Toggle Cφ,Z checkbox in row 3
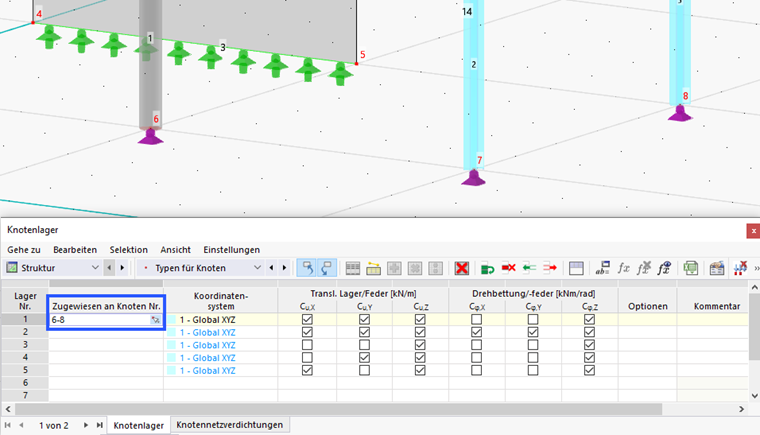This screenshot has height=435, width=760. 589,345
